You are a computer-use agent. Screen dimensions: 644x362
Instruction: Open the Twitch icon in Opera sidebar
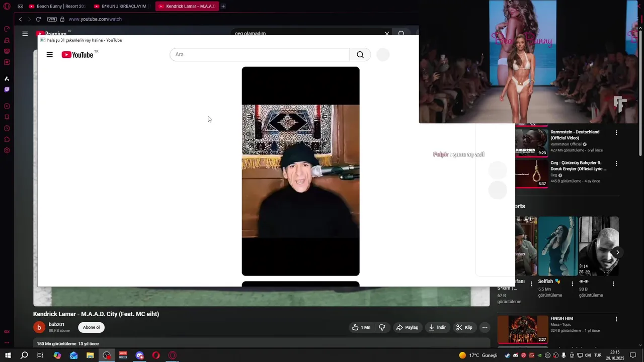point(7,89)
